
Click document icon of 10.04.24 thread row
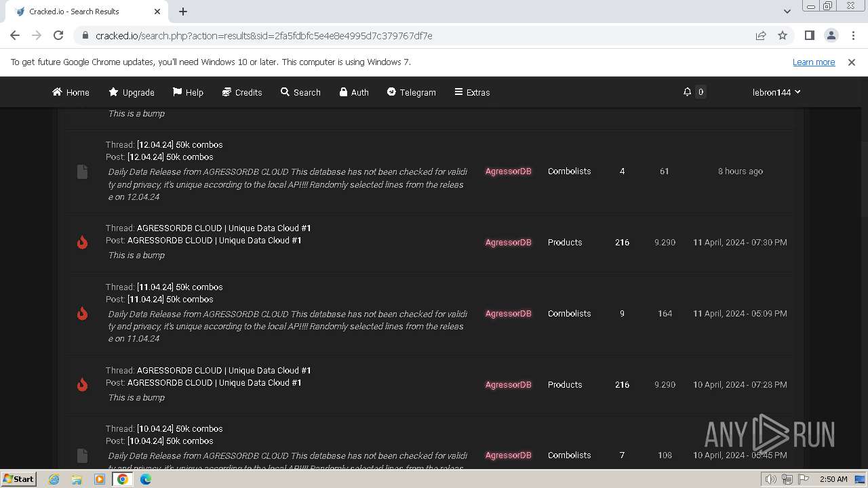(x=82, y=455)
